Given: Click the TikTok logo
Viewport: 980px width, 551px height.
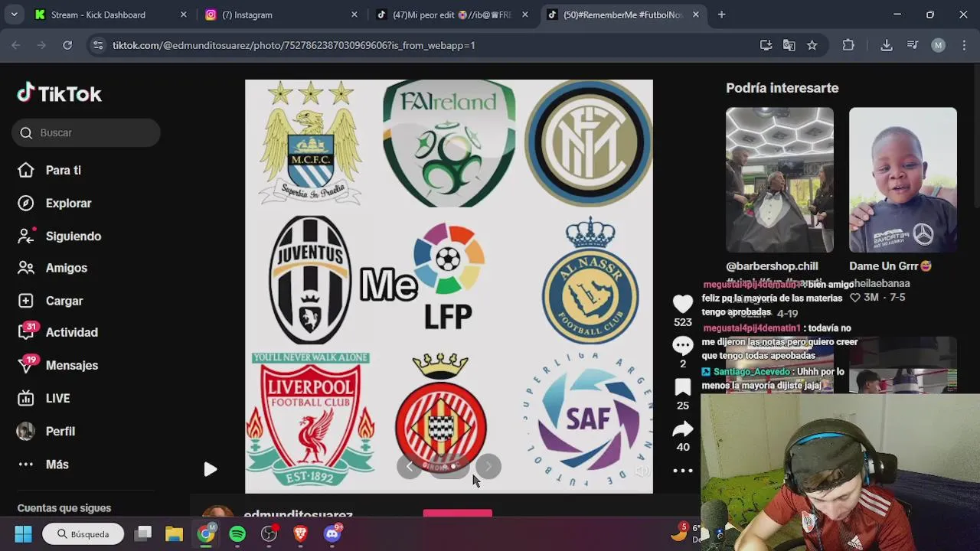Looking at the screenshot, I should click(60, 93).
